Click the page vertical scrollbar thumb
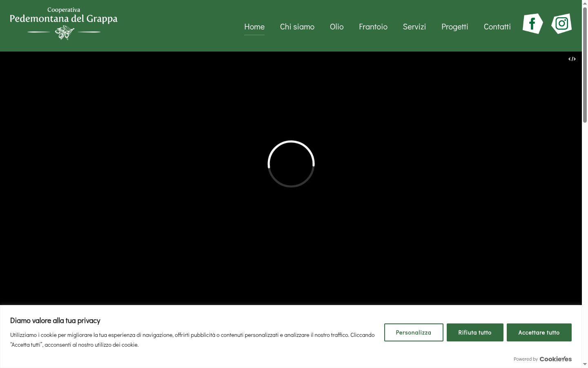588x368 pixels. click(x=585, y=65)
